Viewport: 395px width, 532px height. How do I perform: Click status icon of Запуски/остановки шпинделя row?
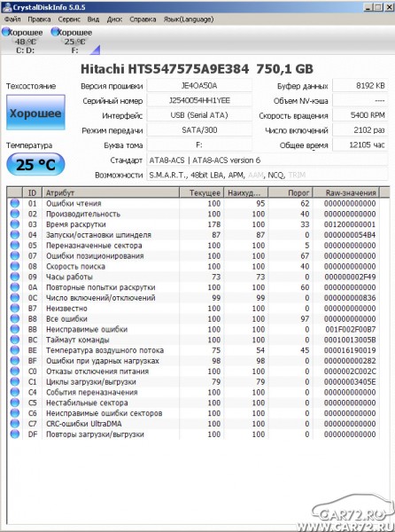(x=14, y=235)
